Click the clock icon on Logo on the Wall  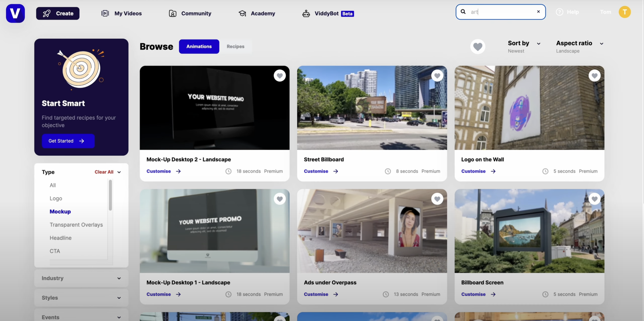pyautogui.click(x=545, y=171)
